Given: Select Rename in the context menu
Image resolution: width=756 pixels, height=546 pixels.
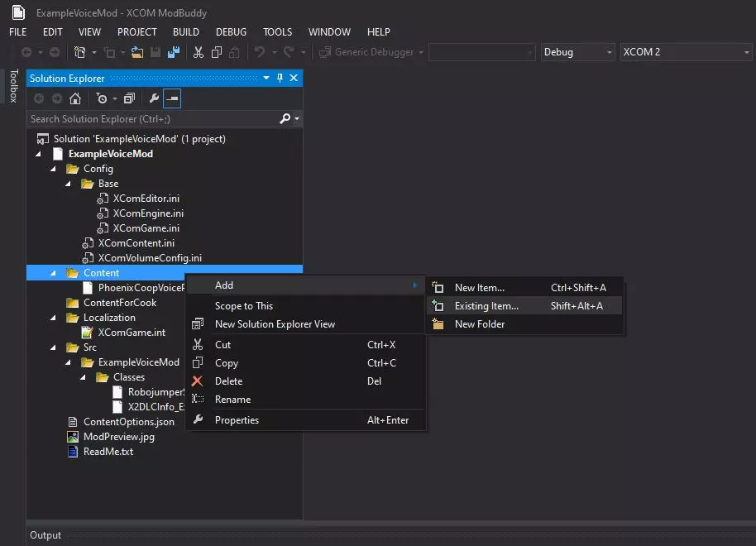Looking at the screenshot, I should 232,400.
